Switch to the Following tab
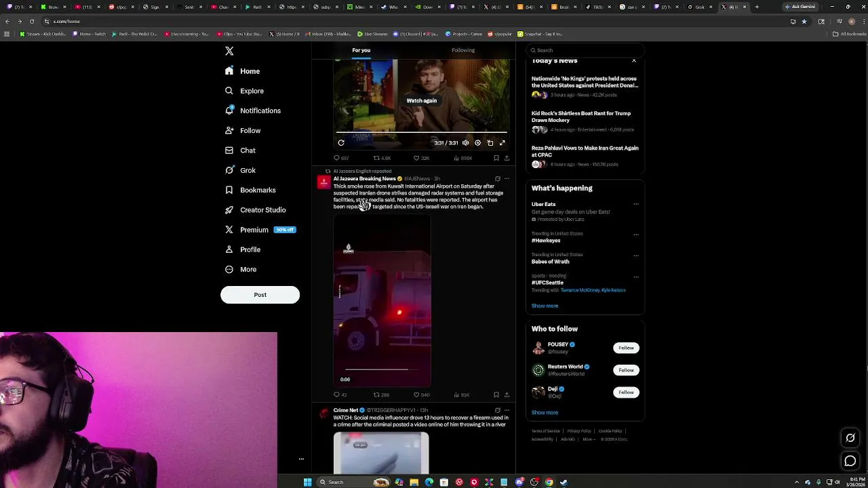 coord(463,50)
